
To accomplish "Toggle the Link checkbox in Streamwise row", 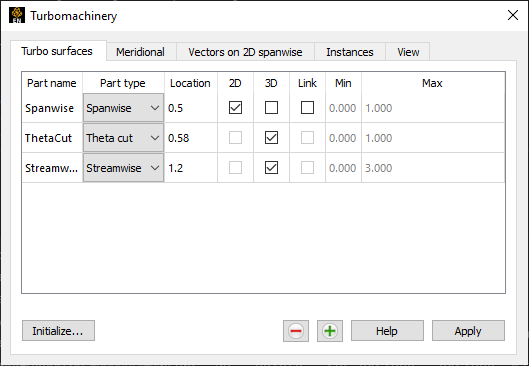I will (307, 168).
